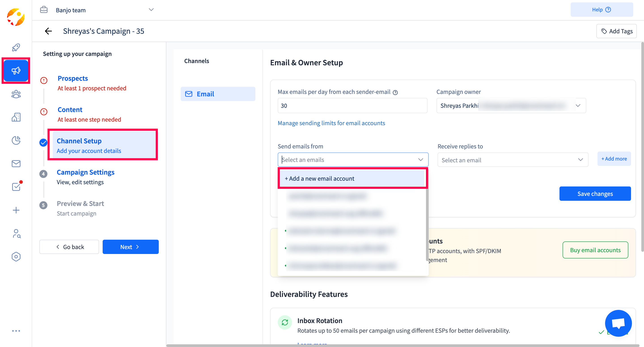644x347 pixels.
Task: Open the rocket launch sidebar icon
Action: pyautogui.click(x=16, y=47)
